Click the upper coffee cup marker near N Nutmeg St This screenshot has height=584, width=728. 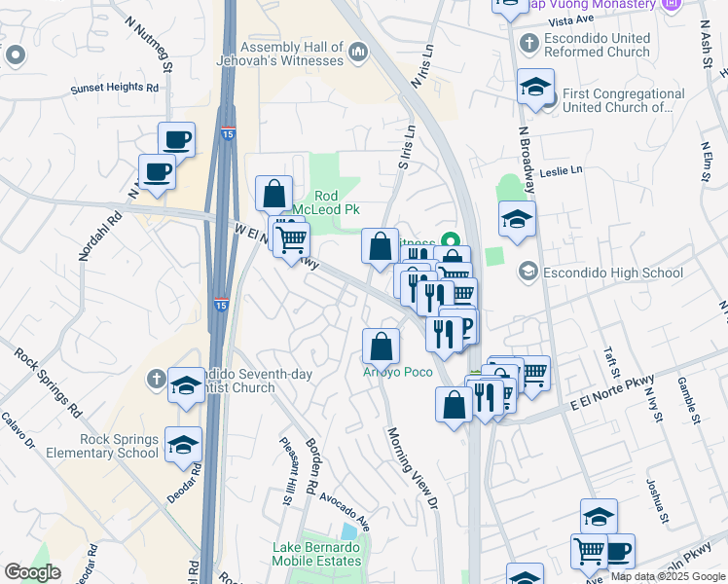coord(176,141)
